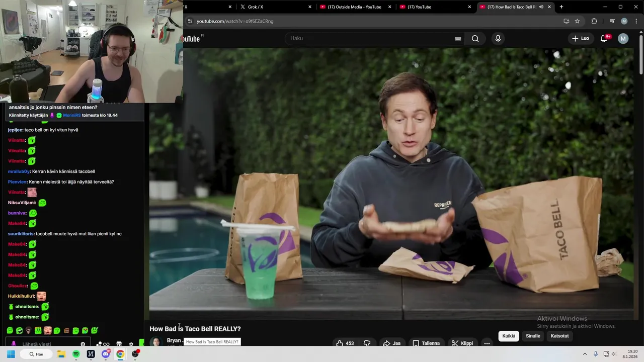
Task: Click the Taco Bell video player
Action: (391, 184)
